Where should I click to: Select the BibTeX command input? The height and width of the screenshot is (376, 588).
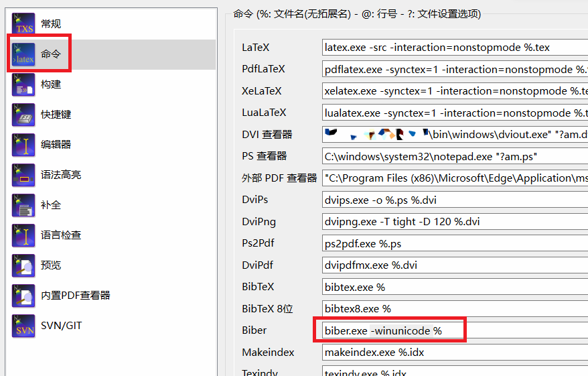pos(454,287)
